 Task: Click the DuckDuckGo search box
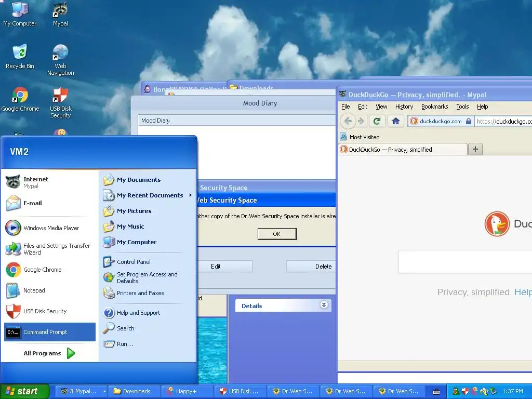point(465,262)
